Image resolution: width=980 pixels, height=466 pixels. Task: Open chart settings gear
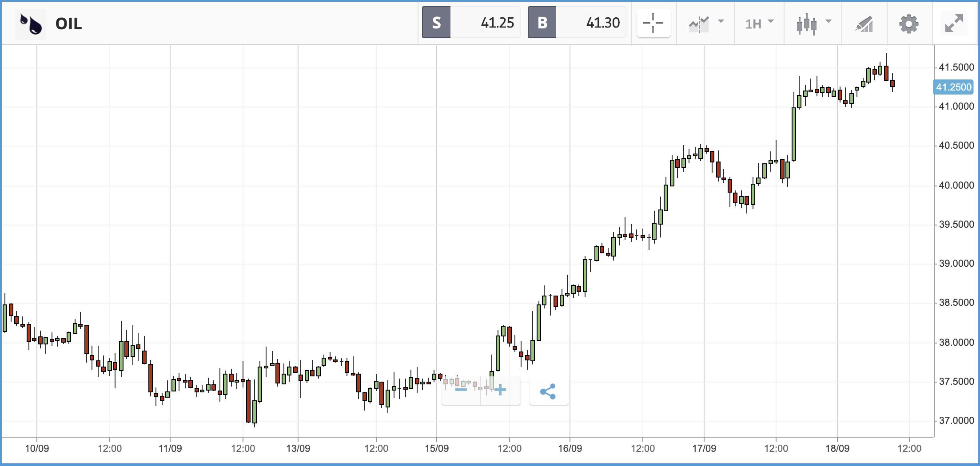[x=908, y=24]
